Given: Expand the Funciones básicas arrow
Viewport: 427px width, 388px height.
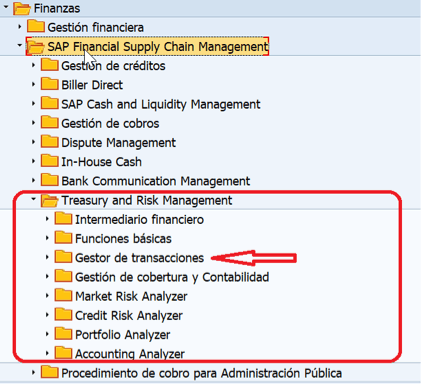Looking at the screenshot, I should pos(47,238).
